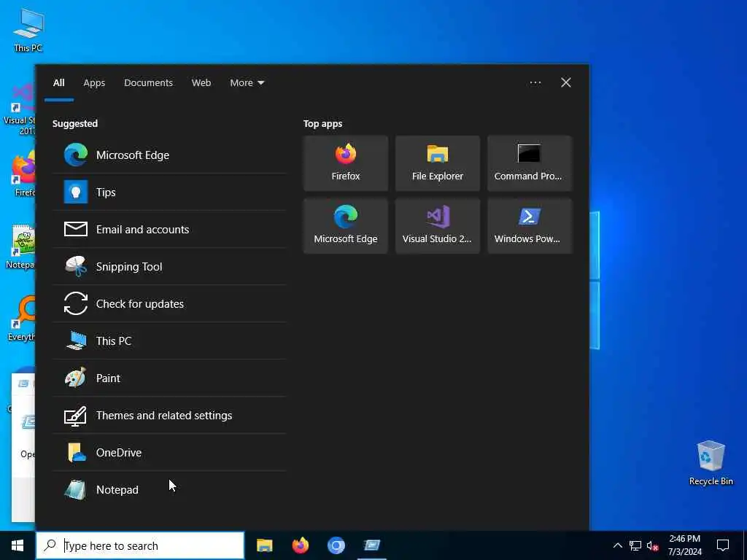Launch the Visual Studio tile
747x560 pixels.
[x=438, y=226]
